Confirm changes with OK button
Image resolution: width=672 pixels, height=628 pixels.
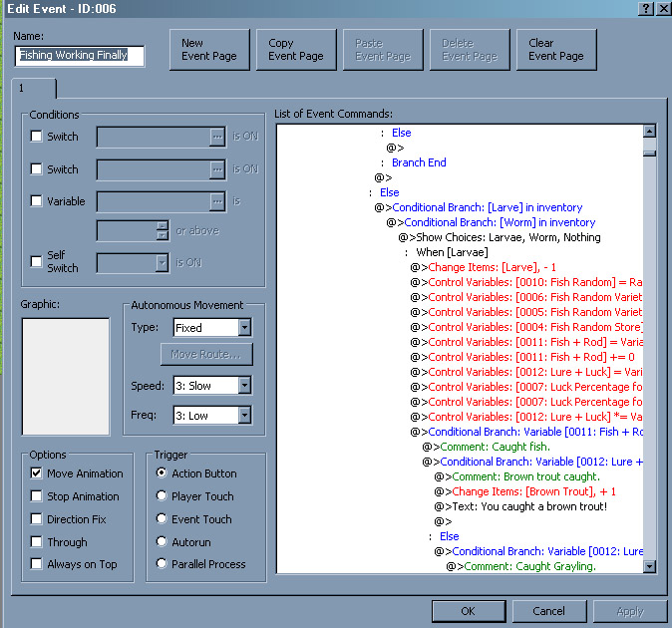tap(469, 611)
